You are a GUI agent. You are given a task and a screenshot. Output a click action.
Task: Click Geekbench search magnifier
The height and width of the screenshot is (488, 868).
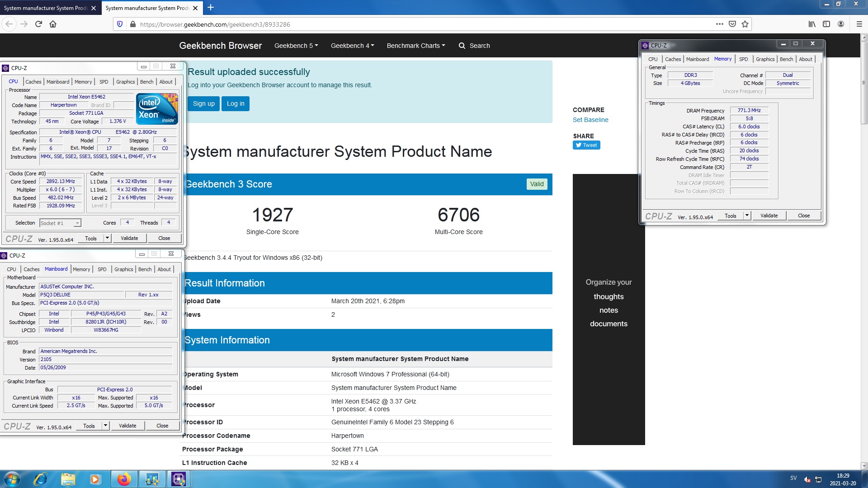pos(462,46)
